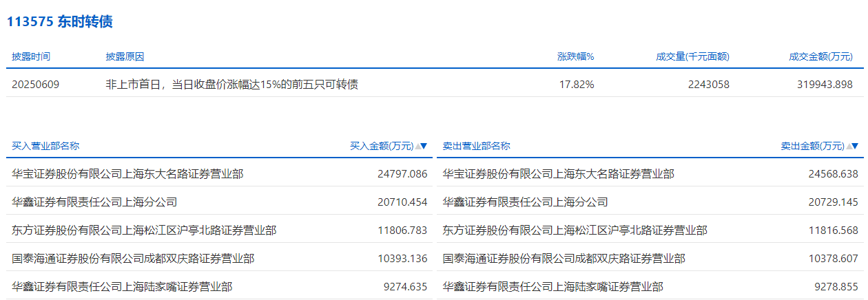868x300 pixels.
Task: Select buy amount 24797.086
Action: 402,174
